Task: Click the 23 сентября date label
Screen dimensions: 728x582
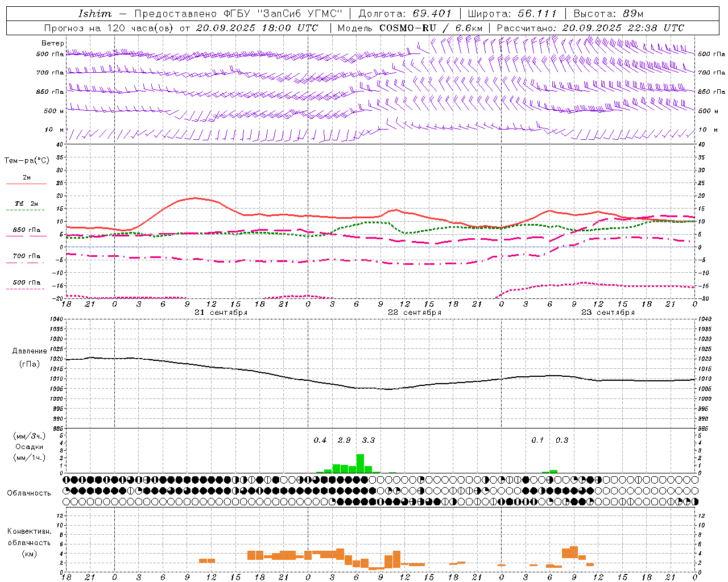Action: click(x=608, y=313)
